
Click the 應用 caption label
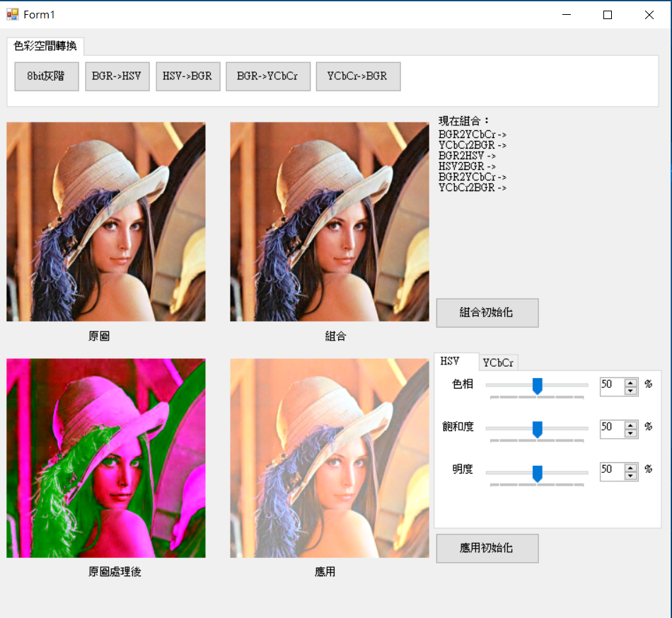pyautogui.click(x=325, y=572)
